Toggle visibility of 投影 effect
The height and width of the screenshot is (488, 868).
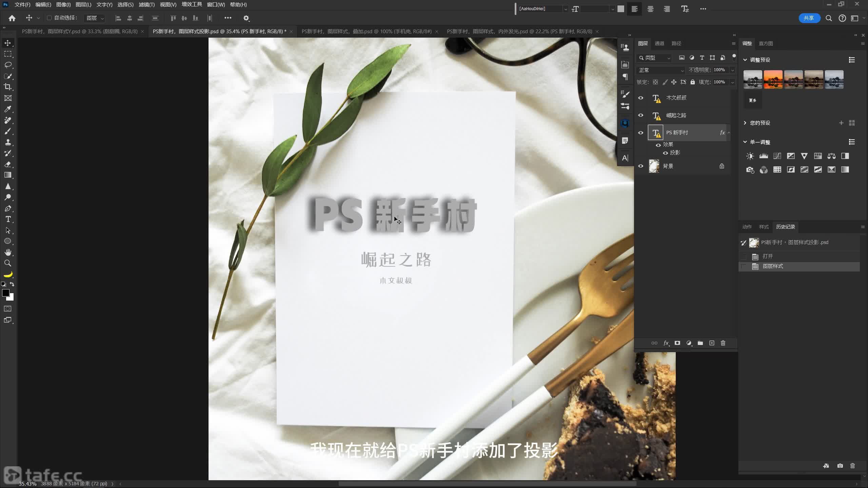coord(665,153)
